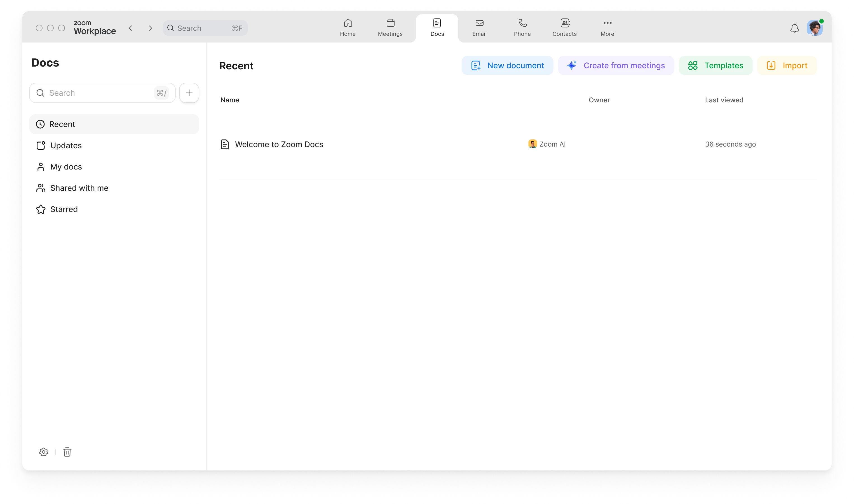Click the notifications bell icon

click(x=794, y=28)
